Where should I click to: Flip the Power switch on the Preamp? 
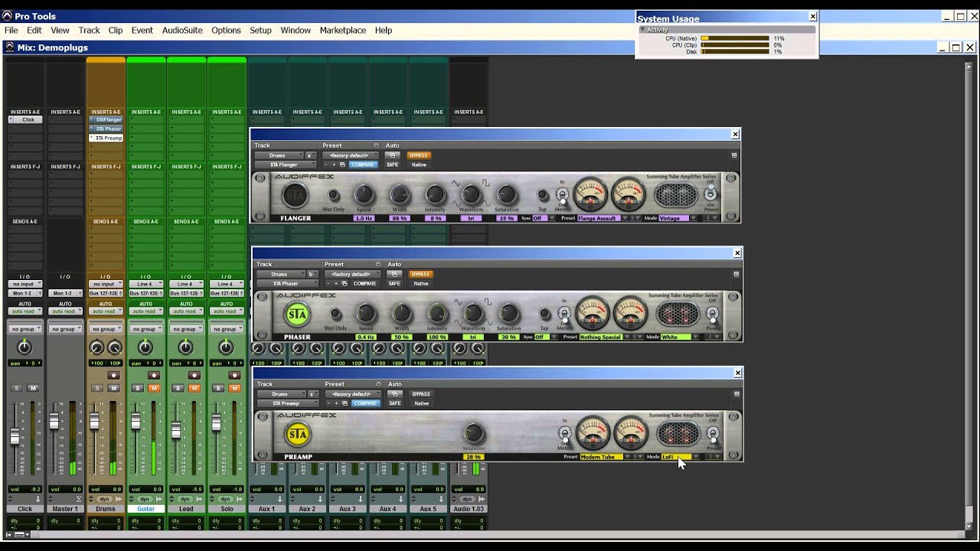click(713, 434)
